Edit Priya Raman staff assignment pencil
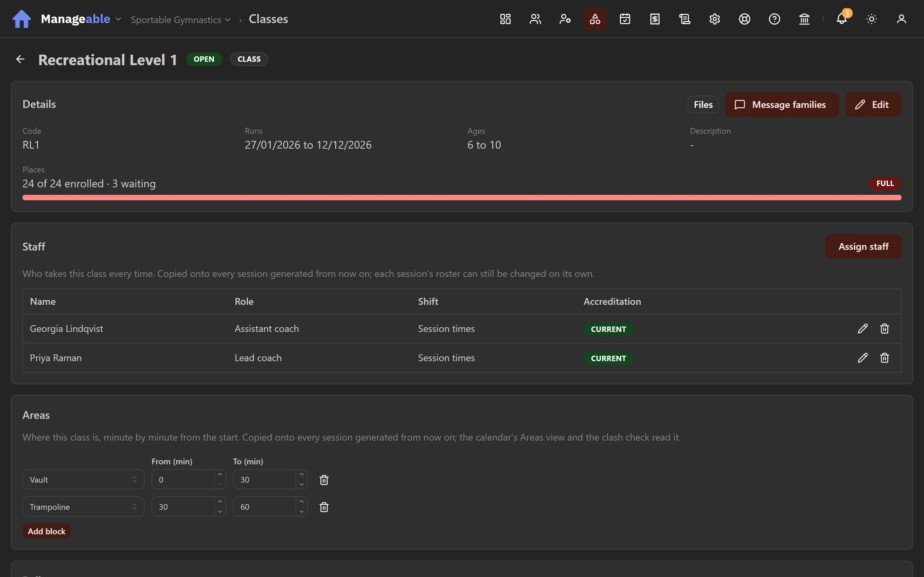The image size is (924, 577). (x=863, y=358)
